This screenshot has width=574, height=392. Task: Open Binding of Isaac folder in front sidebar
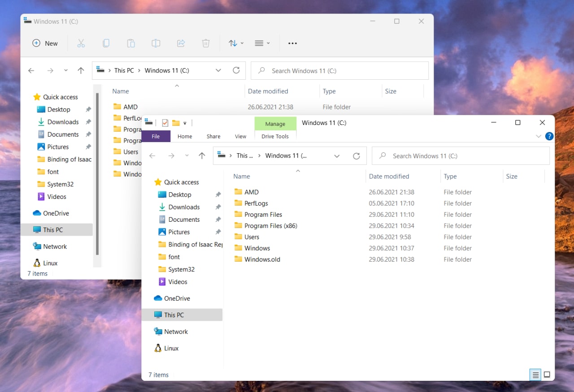point(190,244)
